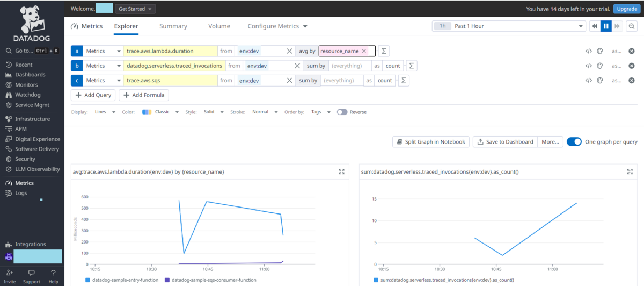This screenshot has height=286, width=644.
Task: Switch to the Summary tab
Action: pyautogui.click(x=173, y=26)
